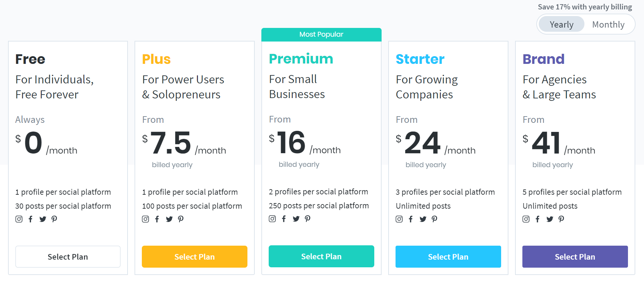
Task: Click Pinterest icon in the Brand plan
Action: 561,219
